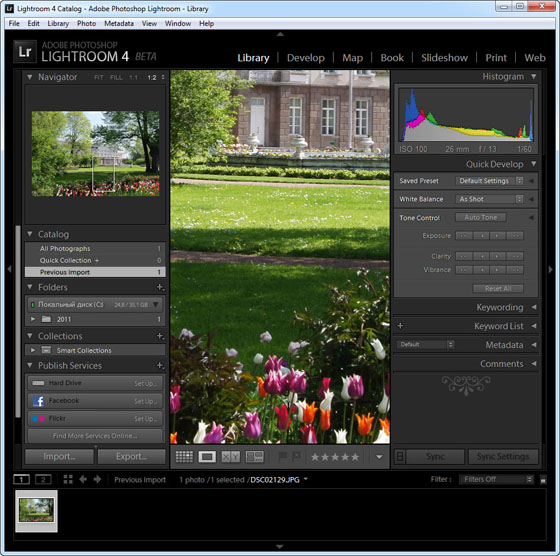
Task: Set Navigator zoom to 1:1
Action: [x=133, y=77]
